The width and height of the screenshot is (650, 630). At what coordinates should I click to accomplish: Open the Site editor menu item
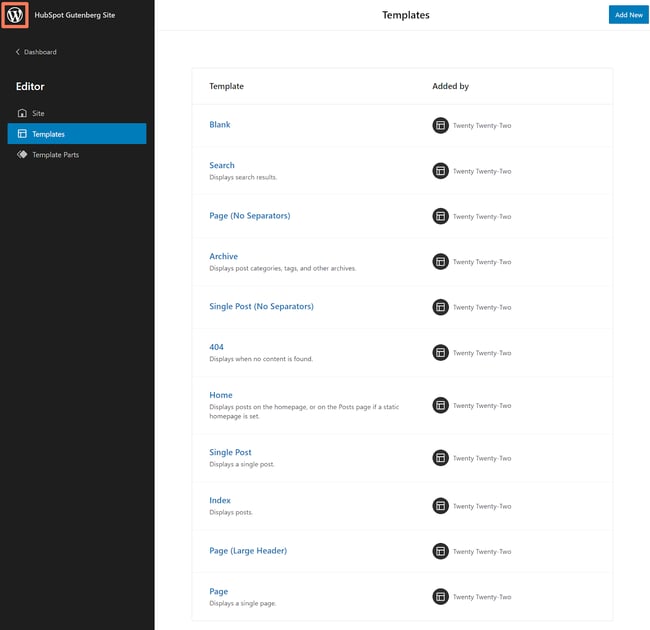click(x=38, y=113)
